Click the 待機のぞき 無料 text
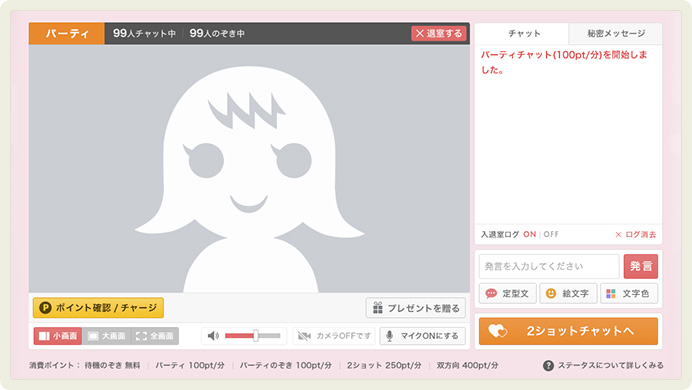 tap(112, 365)
